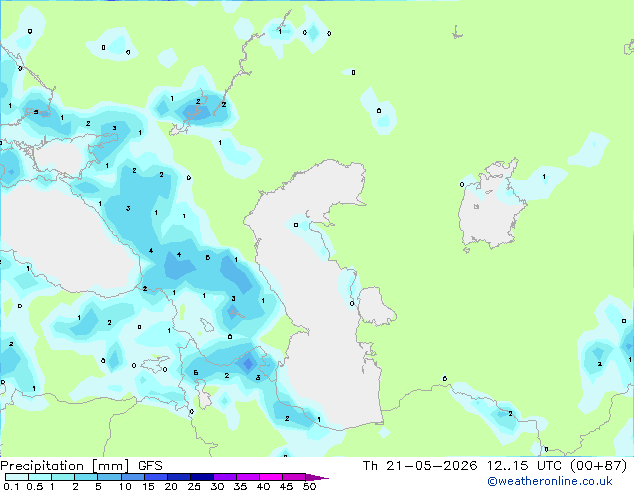Click the weatheronline.co.uk copyright link

click(550, 481)
